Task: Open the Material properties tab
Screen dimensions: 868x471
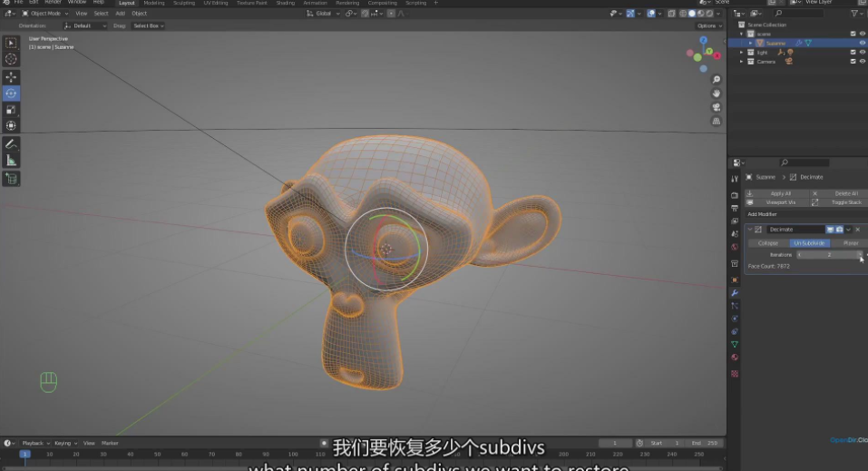Action: coord(735,358)
